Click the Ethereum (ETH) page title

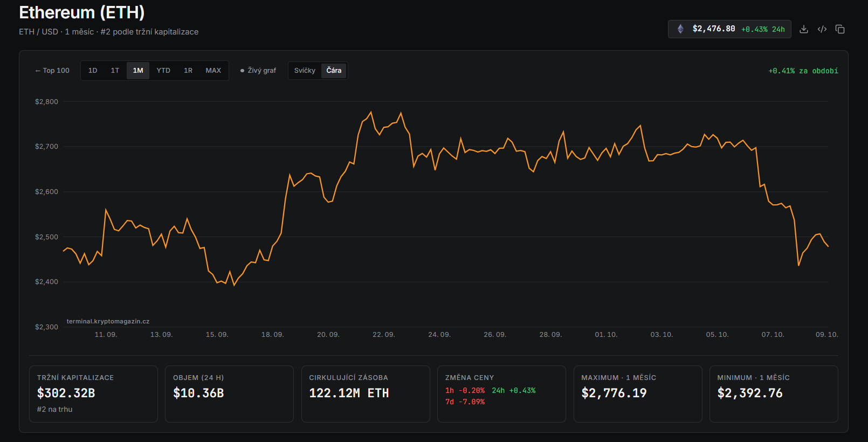pyautogui.click(x=82, y=12)
